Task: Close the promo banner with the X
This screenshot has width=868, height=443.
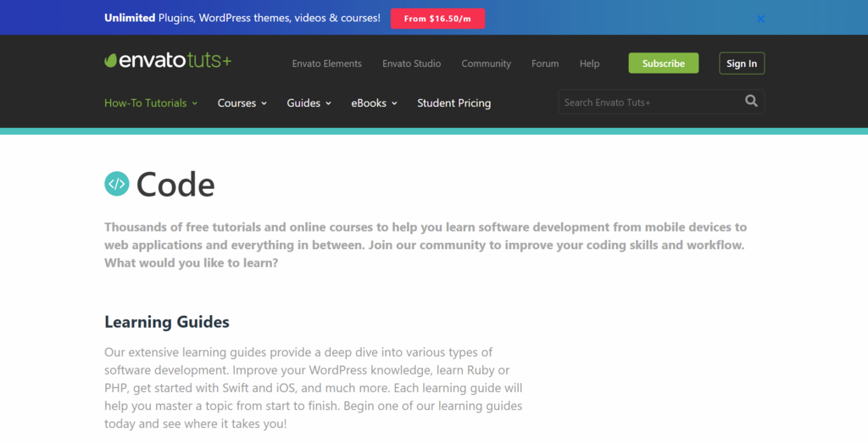Action: coord(760,19)
